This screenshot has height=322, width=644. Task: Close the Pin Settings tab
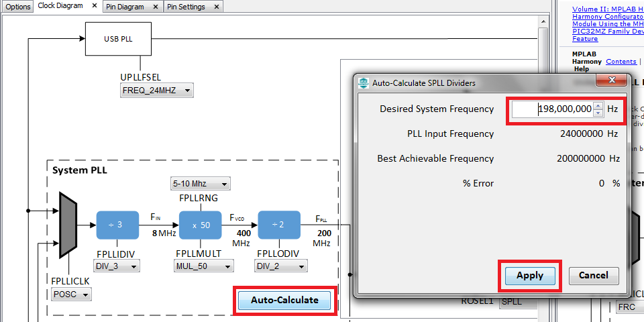tap(217, 7)
